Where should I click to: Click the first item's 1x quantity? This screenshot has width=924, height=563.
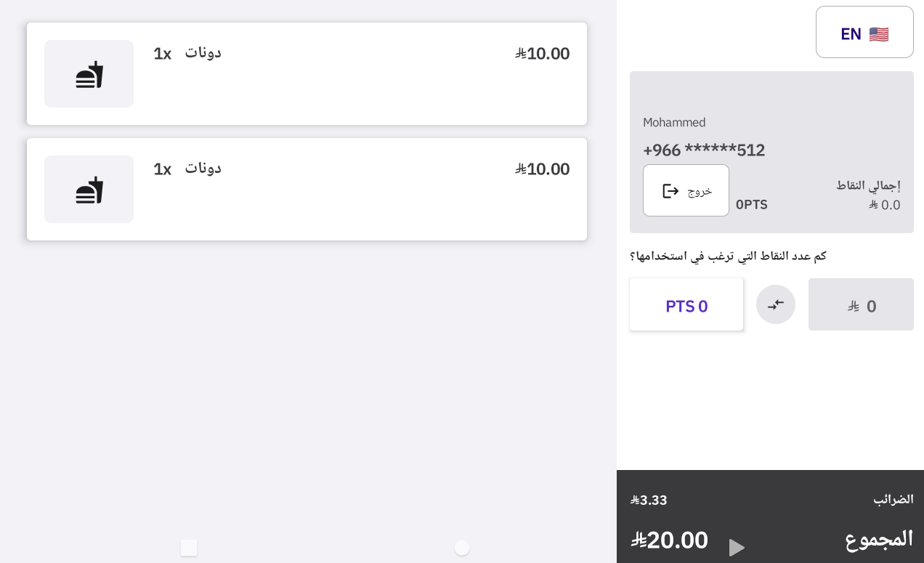[x=162, y=54]
